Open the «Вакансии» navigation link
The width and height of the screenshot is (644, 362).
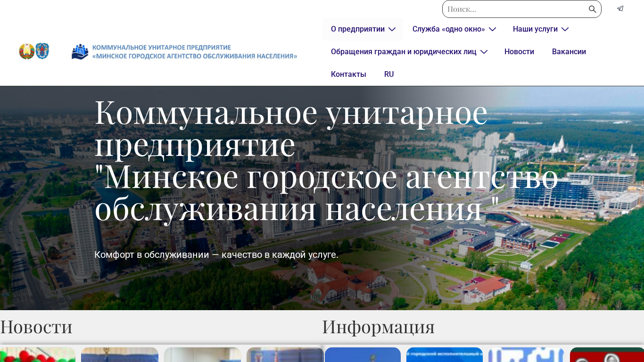(569, 52)
